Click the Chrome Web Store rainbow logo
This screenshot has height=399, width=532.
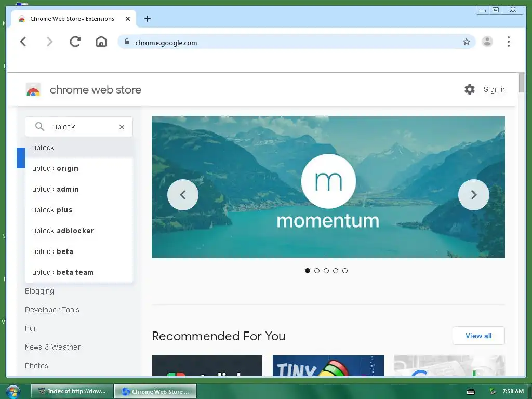click(x=33, y=90)
